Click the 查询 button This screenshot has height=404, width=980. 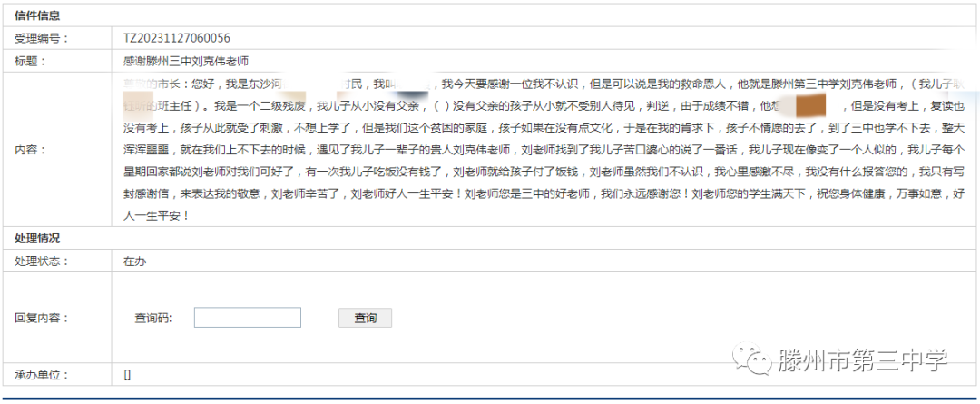365,318
